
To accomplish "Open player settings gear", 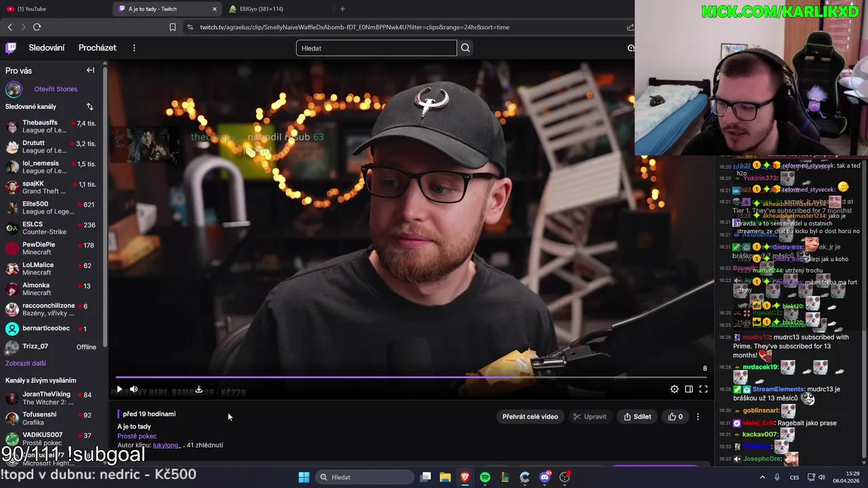I will (674, 389).
